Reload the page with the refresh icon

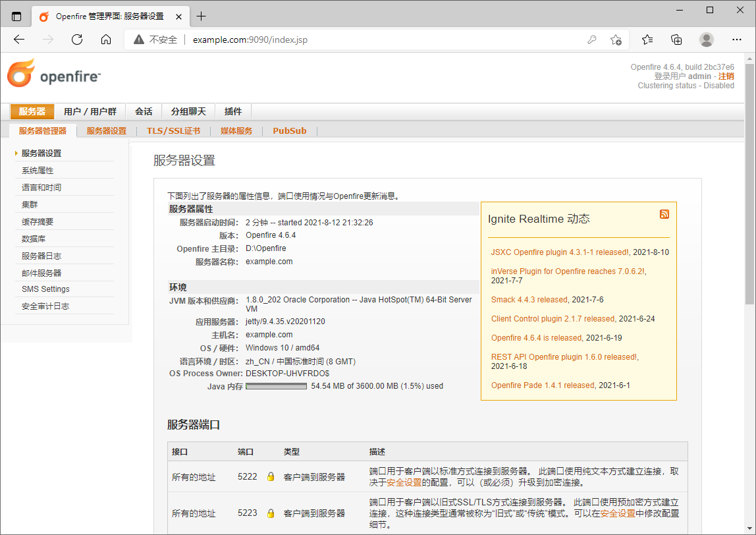(x=77, y=40)
